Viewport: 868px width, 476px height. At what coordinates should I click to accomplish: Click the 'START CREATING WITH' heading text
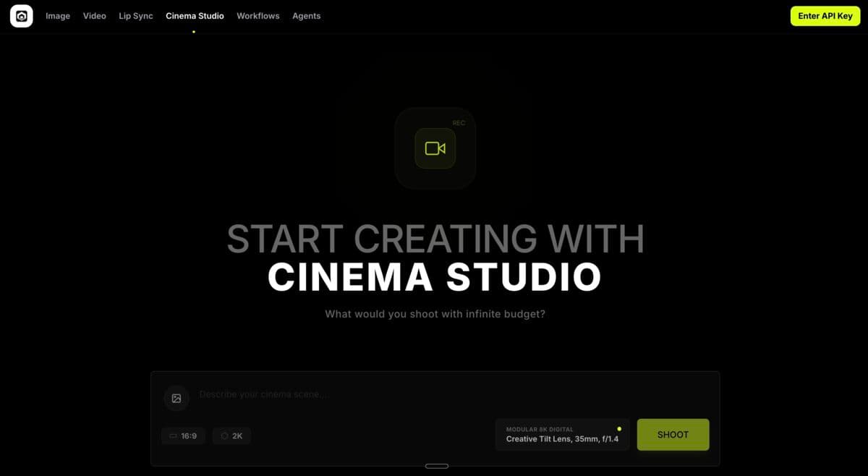[x=435, y=239]
